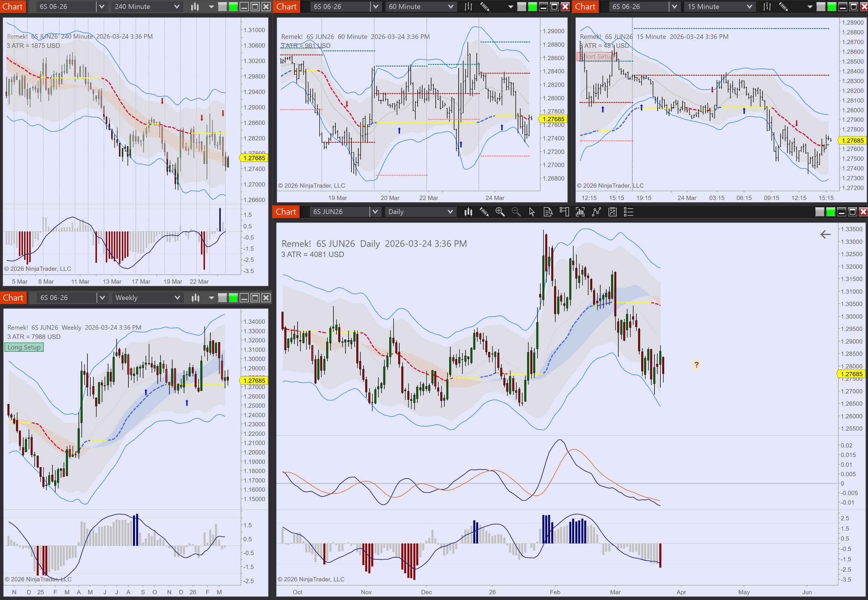Image resolution: width=868 pixels, height=600 pixels.
Task: Open Data Box icon in Daily chart toolbar
Action: tap(548, 212)
